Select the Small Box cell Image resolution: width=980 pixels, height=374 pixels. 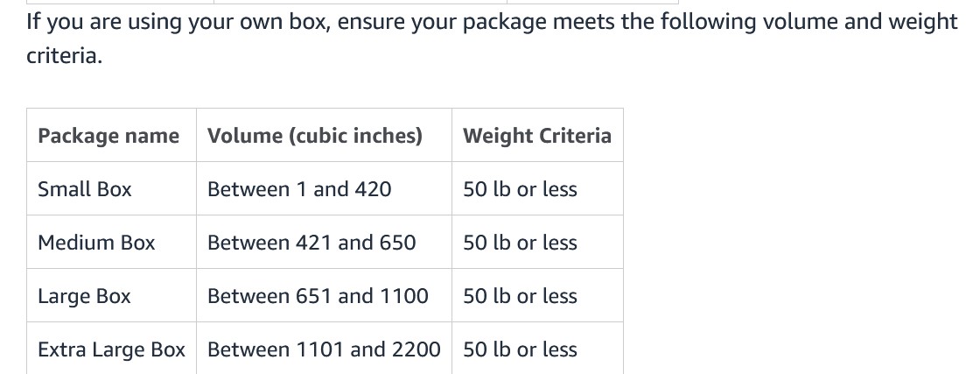[111, 189]
